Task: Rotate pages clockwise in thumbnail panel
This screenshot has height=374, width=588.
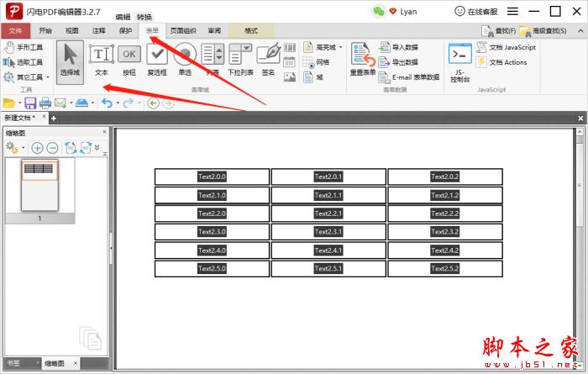Action: click(86, 148)
